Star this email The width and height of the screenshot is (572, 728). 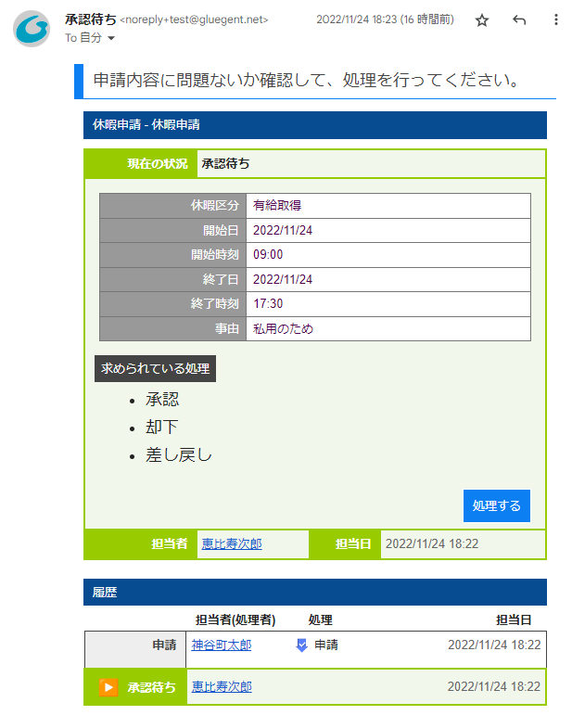click(x=482, y=20)
